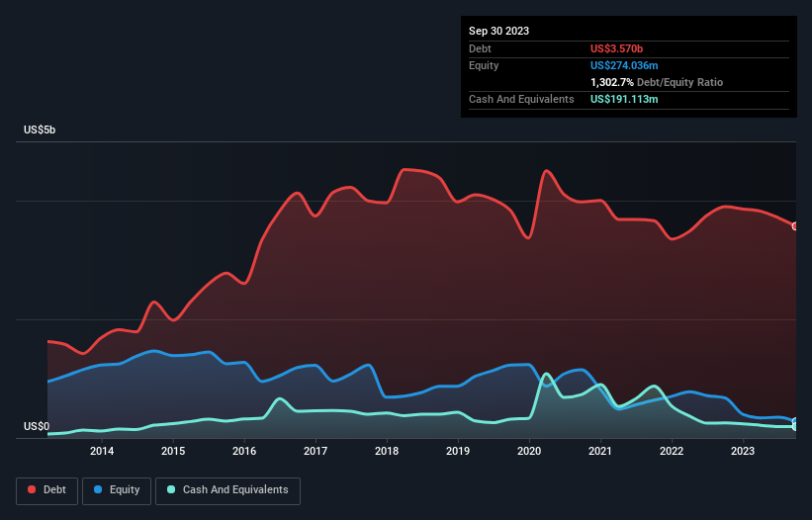Click the red Debt legend dot

pos(32,489)
